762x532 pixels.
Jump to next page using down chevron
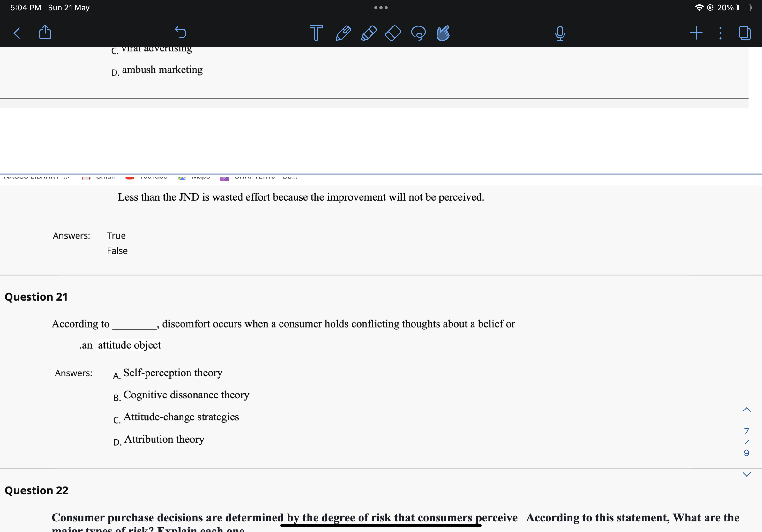747,474
